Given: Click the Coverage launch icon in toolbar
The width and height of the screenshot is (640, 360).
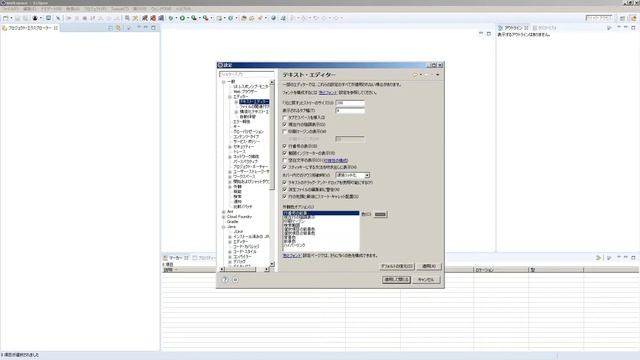Looking at the screenshot, I should click(x=194, y=18).
